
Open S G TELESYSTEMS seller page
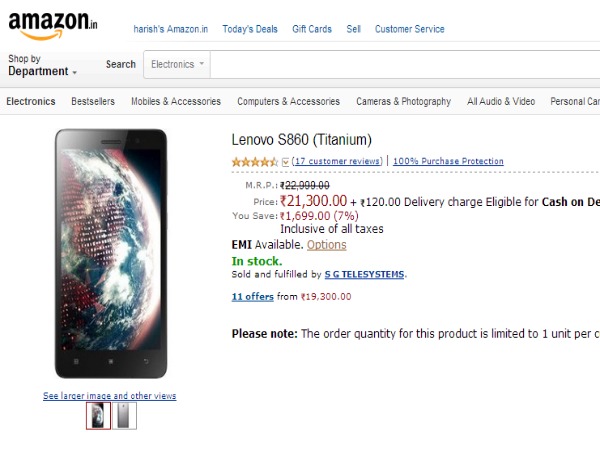click(x=365, y=274)
